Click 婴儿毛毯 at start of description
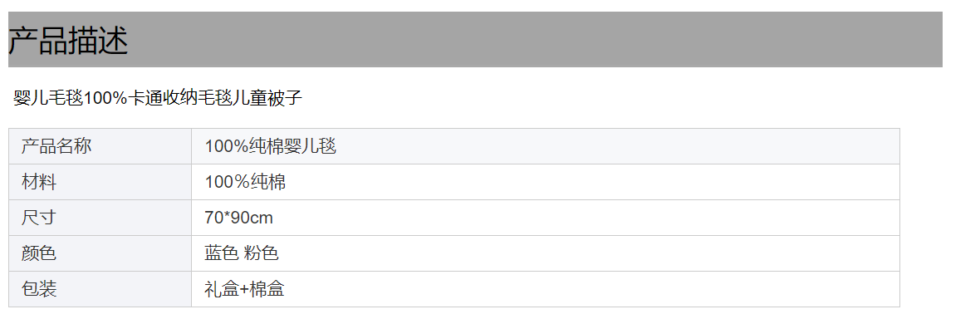 tap(48, 98)
